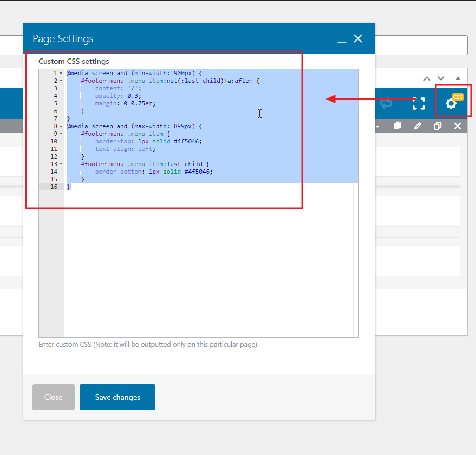Move the meta box down with the down chevron
476x455 pixels.
coord(441,78)
